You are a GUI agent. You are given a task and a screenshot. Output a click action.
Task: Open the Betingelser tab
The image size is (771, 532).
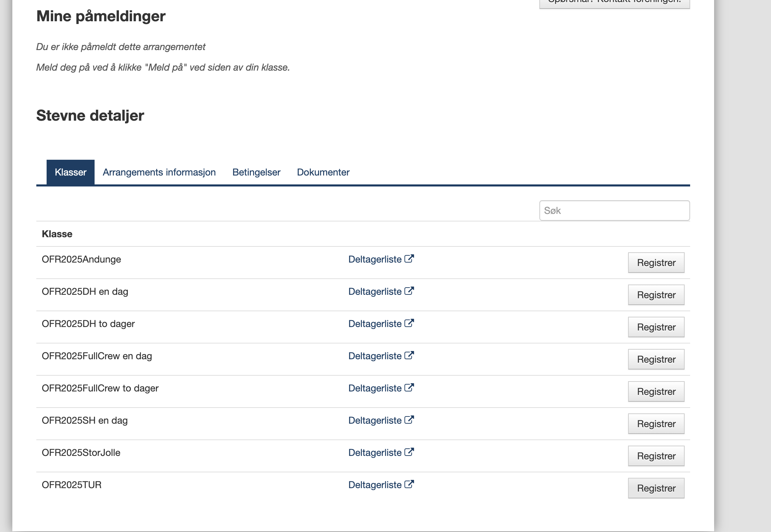(x=256, y=172)
